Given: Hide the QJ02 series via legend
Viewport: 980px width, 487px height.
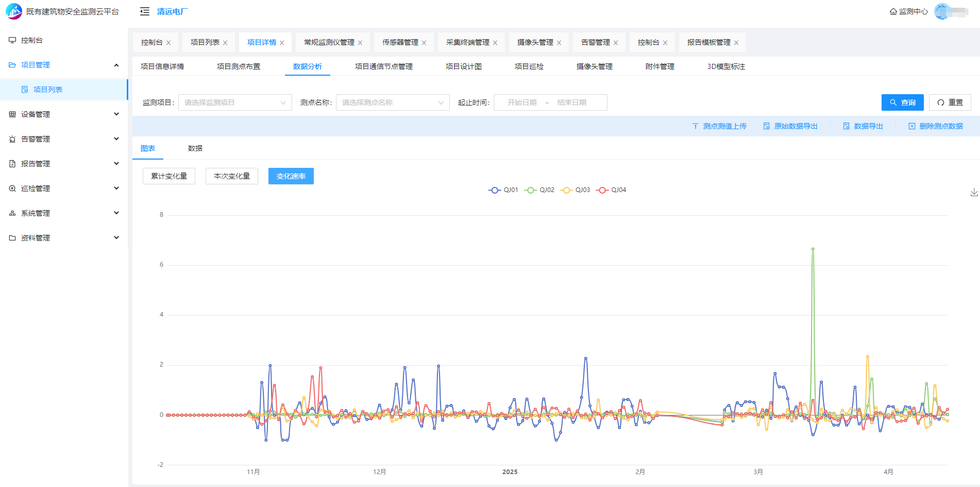Looking at the screenshot, I should 539,190.
